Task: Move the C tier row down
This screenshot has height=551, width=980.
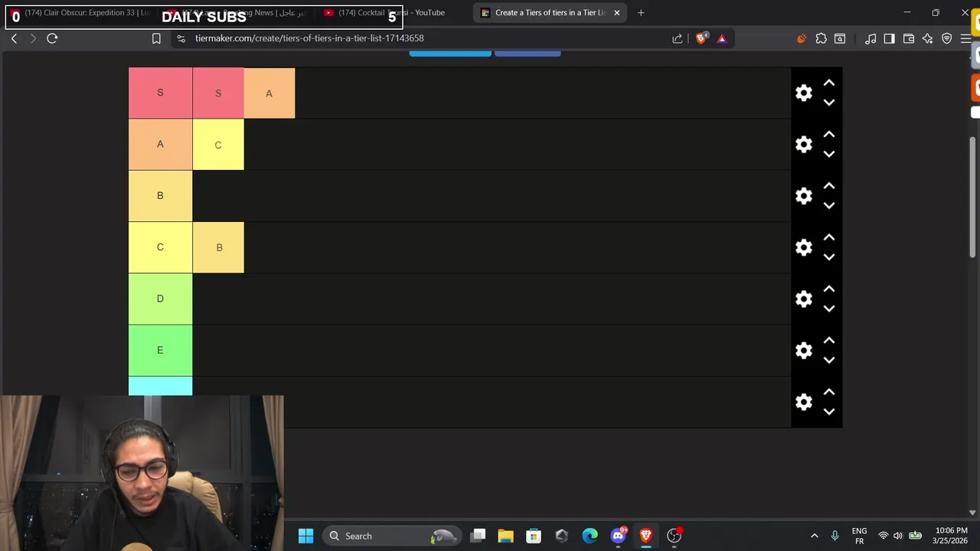Action: (828, 257)
